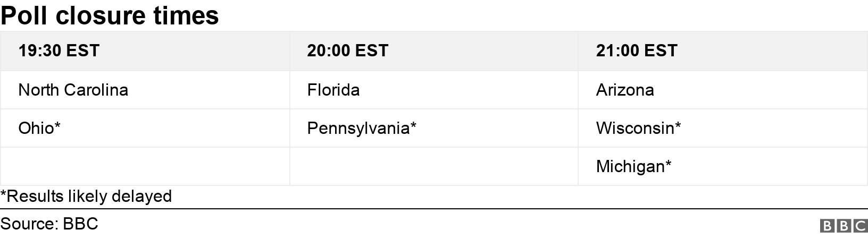Click the asterisk after Pennsylvania
Viewport: 868px width, 238px height.
[x=413, y=126]
